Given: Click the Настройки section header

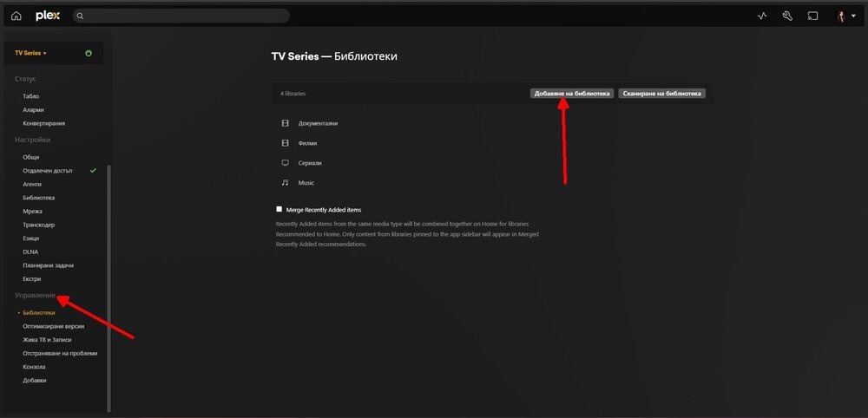Looking at the screenshot, I should 33,140.
